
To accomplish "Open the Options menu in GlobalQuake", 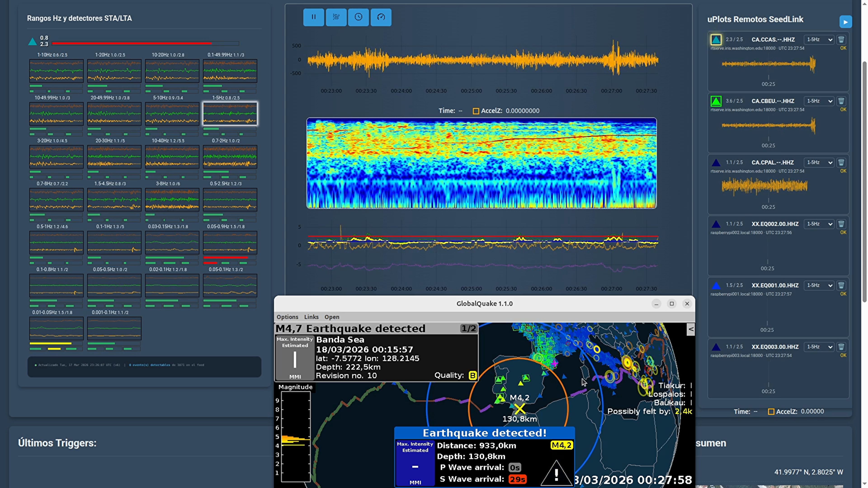I will tap(287, 317).
